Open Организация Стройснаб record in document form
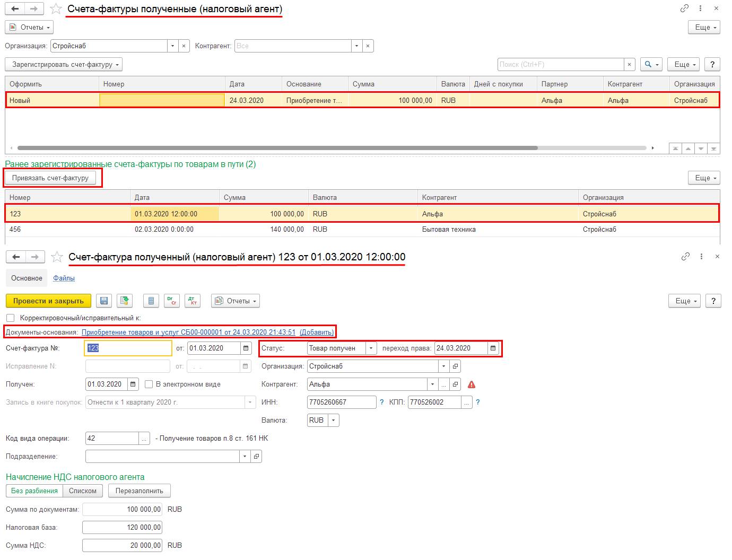The width and height of the screenshot is (732, 560). point(455,366)
